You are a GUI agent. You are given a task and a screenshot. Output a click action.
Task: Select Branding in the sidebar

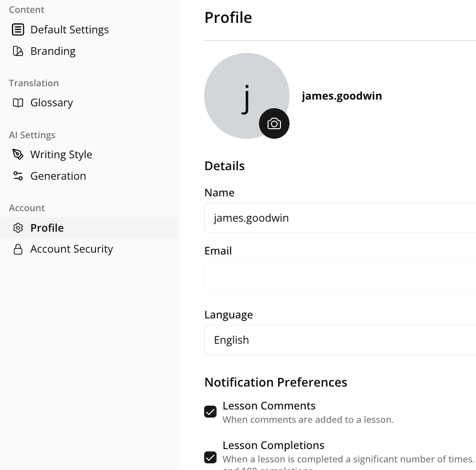[53, 51]
